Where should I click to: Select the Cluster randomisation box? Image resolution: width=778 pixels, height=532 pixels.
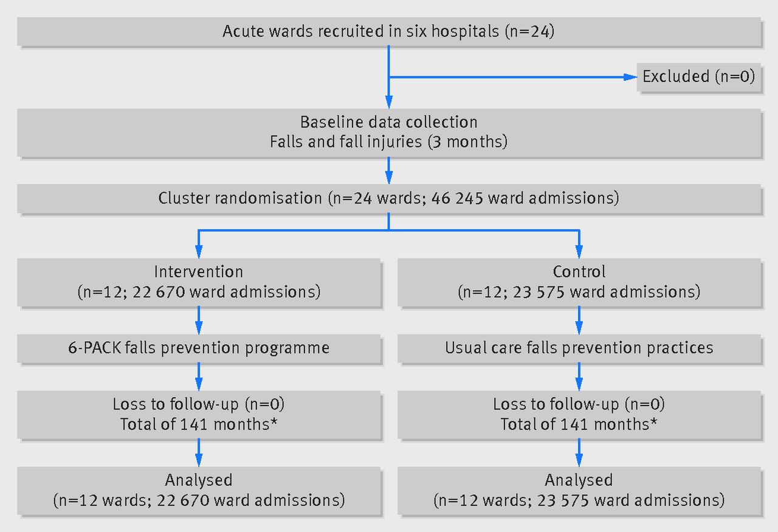pyautogui.click(x=388, y=198)
